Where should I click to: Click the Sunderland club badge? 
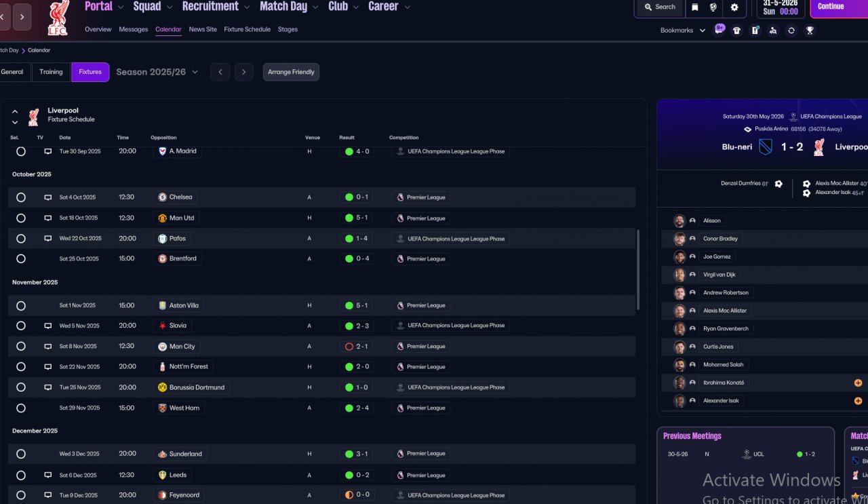[x=162, y=454]
